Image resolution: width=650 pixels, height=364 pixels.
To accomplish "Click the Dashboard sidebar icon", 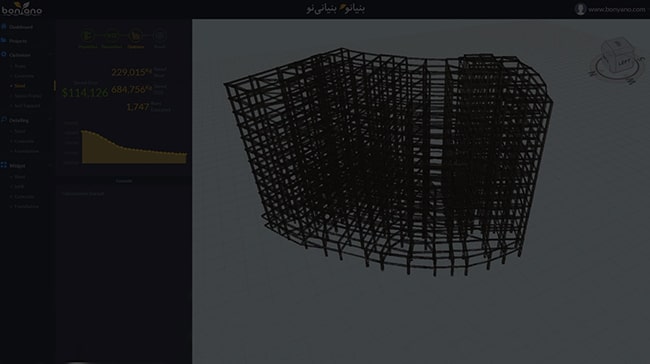I will point(4,27).
